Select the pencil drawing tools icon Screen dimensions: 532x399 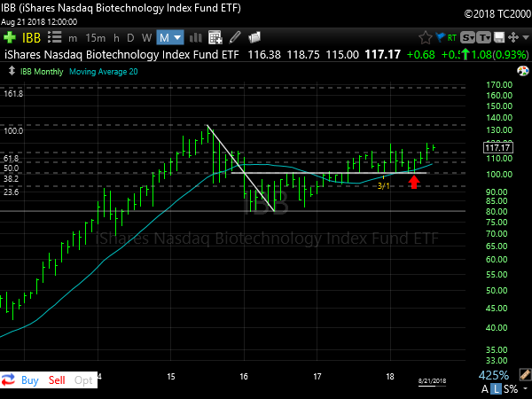[x=235, y=37]
